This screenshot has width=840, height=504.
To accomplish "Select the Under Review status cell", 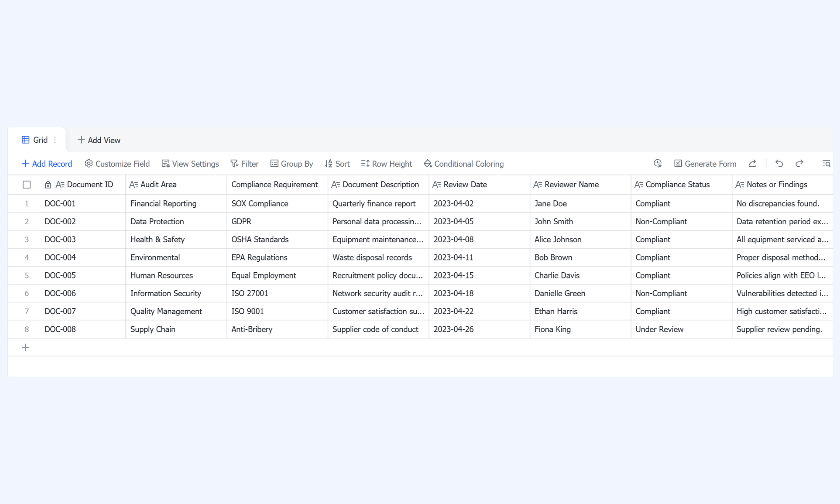I will [x=682, y=329].
